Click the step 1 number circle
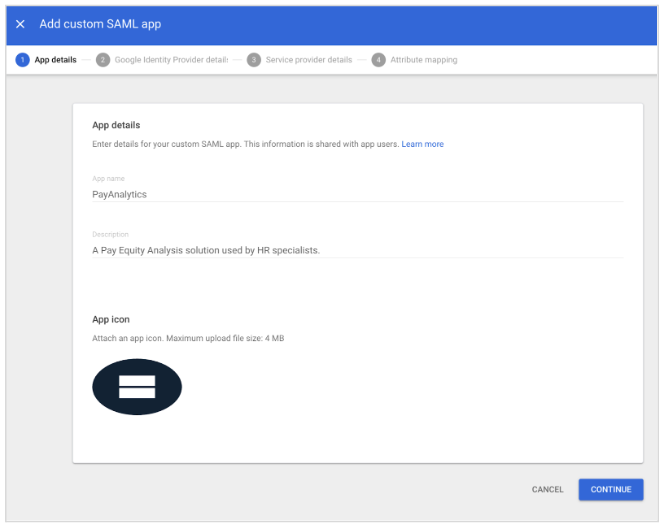665x525 pixels. (x=22, y=60)
